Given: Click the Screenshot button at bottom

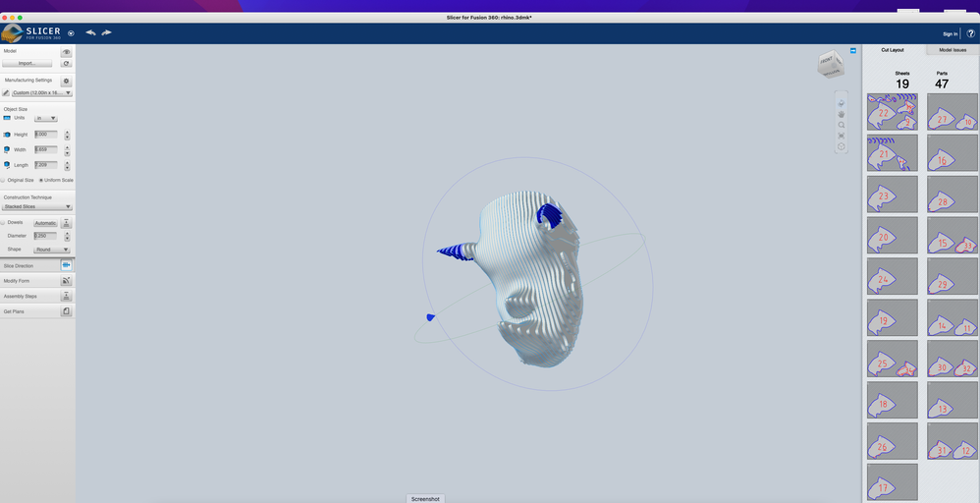Looking at the screenshot, I should 425,499.
